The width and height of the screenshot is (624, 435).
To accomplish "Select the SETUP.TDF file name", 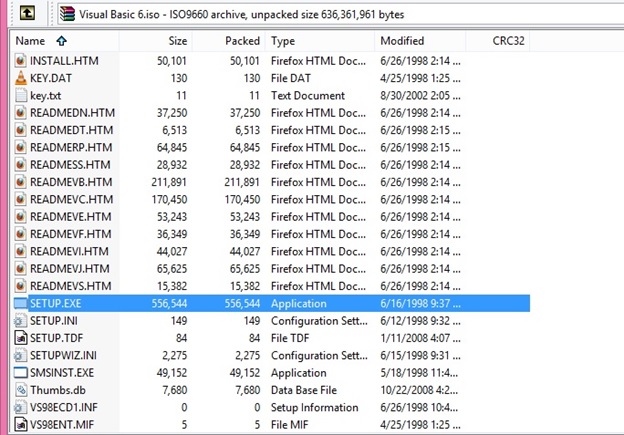I will coord(57,338).
